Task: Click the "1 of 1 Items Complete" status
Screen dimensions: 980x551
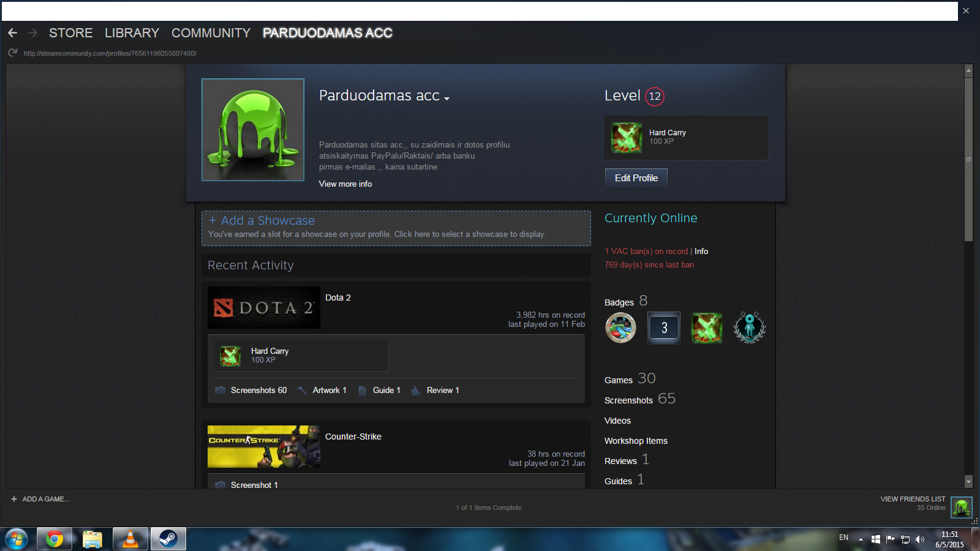Action: pyautogui.click(x=489, y=508)
